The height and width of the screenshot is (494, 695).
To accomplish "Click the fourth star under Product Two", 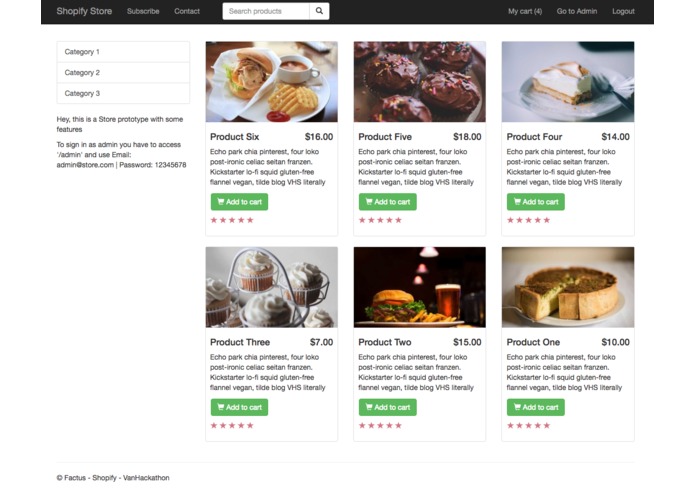I will [389, 426].
